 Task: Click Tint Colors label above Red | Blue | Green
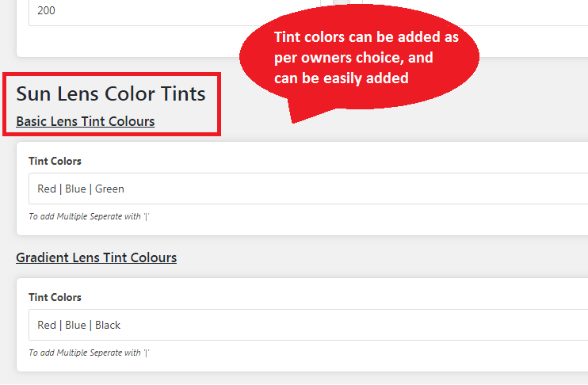[x=55, y=161]
